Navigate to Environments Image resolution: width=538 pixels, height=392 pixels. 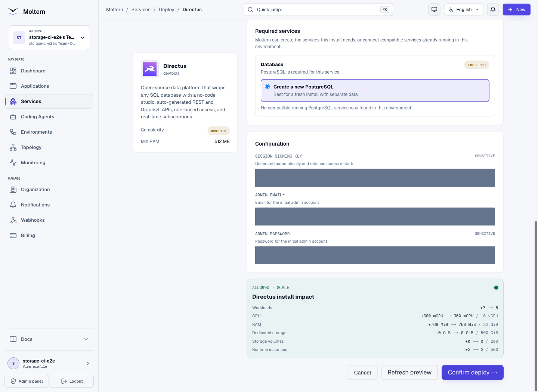(49, 132)
